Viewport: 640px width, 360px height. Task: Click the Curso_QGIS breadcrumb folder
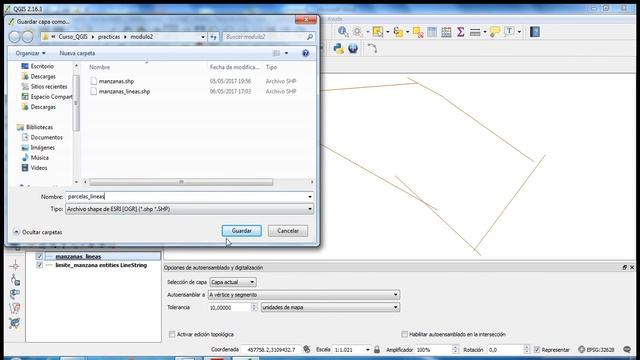pos(73,37)
